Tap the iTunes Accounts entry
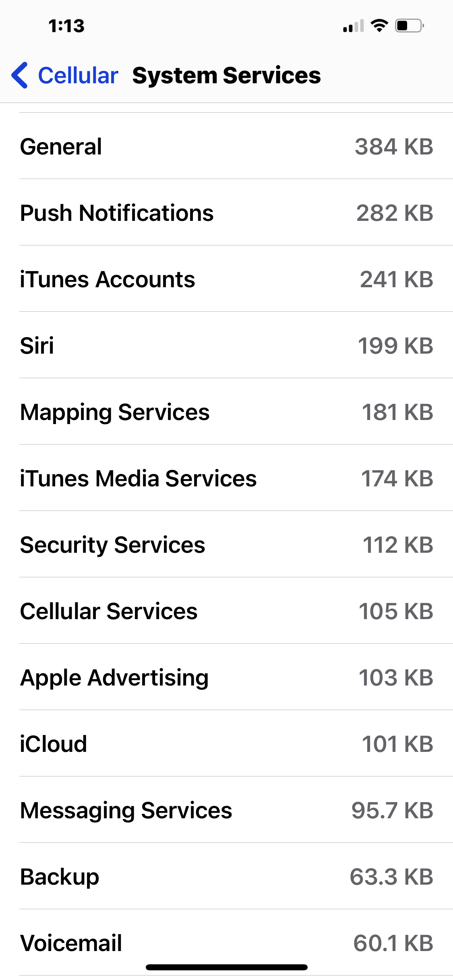Viewport: 453px width, 980px height. click(226, 279)
